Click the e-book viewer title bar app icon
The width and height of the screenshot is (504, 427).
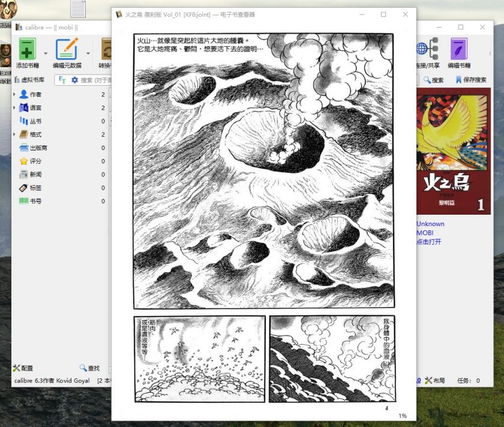[x=119, y=14]
